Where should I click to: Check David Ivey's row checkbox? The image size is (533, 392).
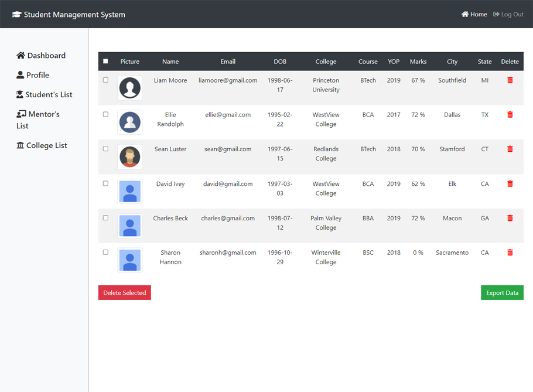[105, 183]
